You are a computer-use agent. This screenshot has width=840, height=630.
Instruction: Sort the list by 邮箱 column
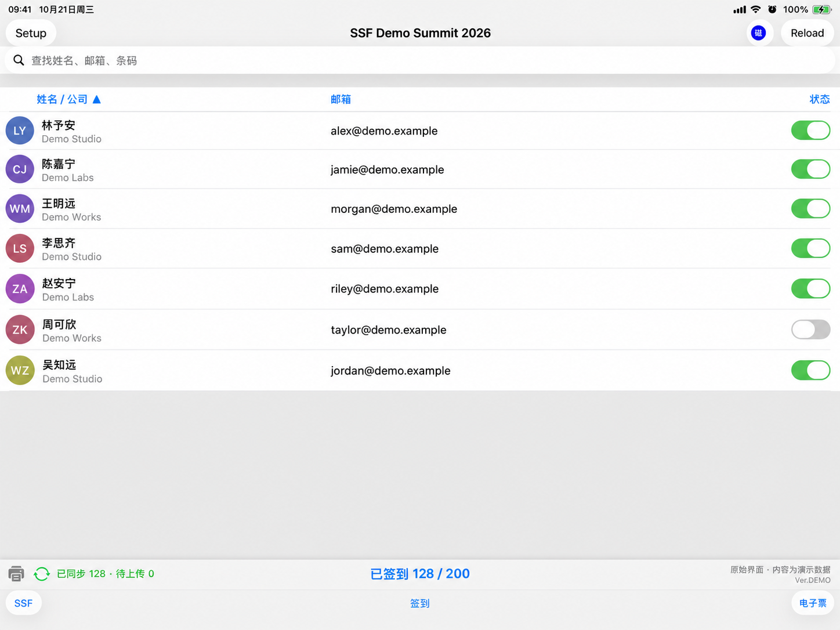click(x=341, y=99)
